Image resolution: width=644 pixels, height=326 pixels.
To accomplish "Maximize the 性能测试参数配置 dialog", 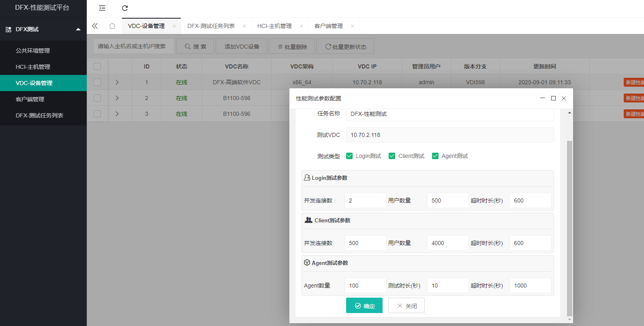I will coord(553,98).
